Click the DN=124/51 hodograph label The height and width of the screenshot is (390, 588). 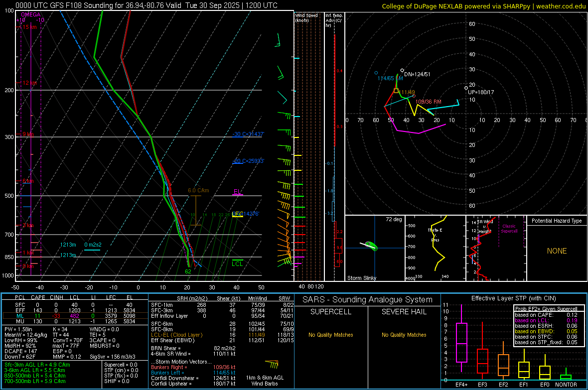[417, 74]
